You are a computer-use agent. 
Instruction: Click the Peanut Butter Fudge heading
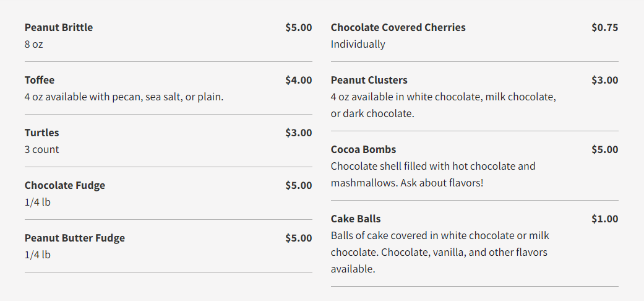(x=75, y=238)
